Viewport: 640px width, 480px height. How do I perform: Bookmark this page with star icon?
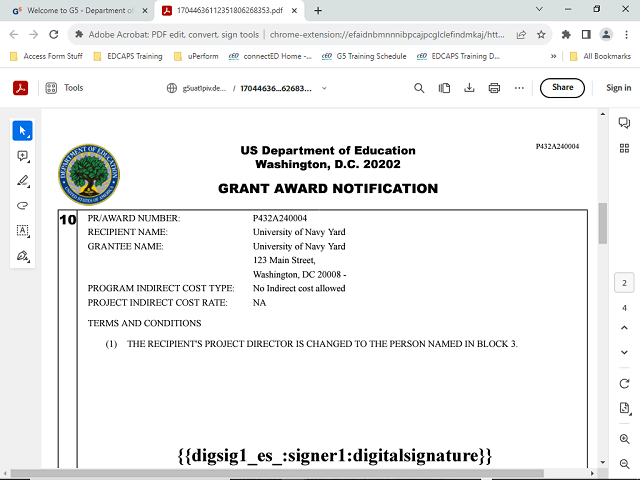(541, 35)
